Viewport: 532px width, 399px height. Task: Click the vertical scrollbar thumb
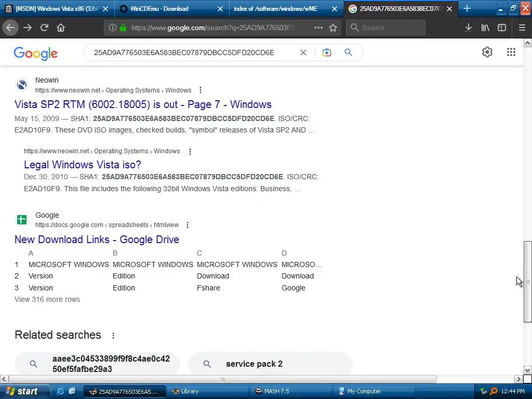527,282
